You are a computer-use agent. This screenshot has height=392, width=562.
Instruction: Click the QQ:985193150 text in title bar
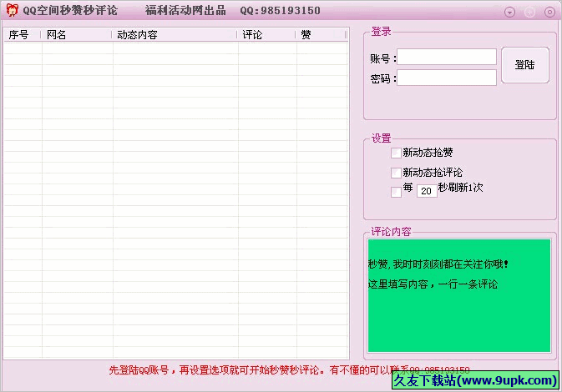click(280, 10)
